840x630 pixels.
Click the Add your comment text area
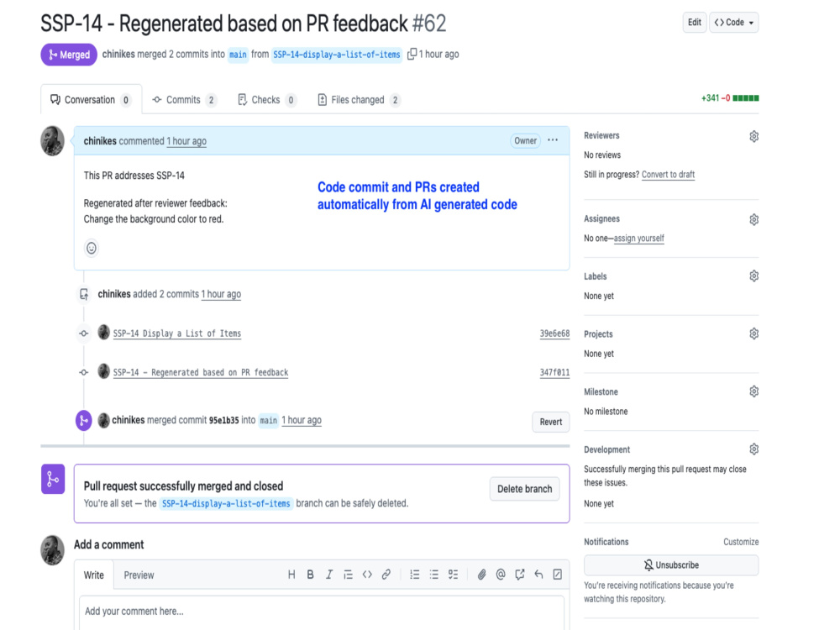(322, 613)
